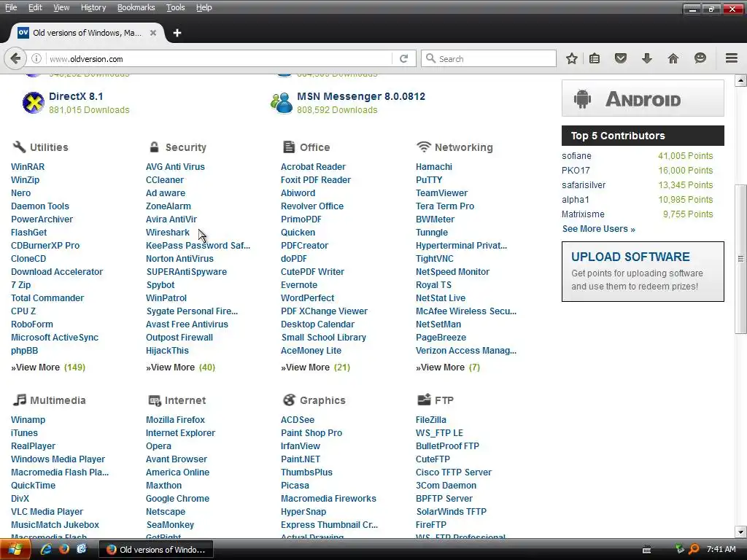Open the Help menu

tap(204, 7)
